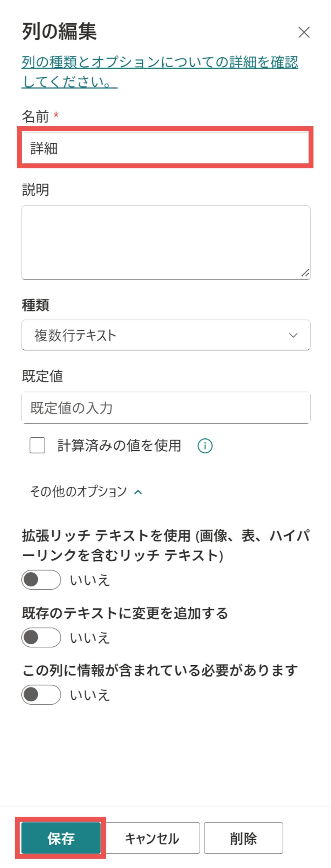Click the 既定値の入力 field
Screen dimensions: 331x868
click(x=165, y=408)
